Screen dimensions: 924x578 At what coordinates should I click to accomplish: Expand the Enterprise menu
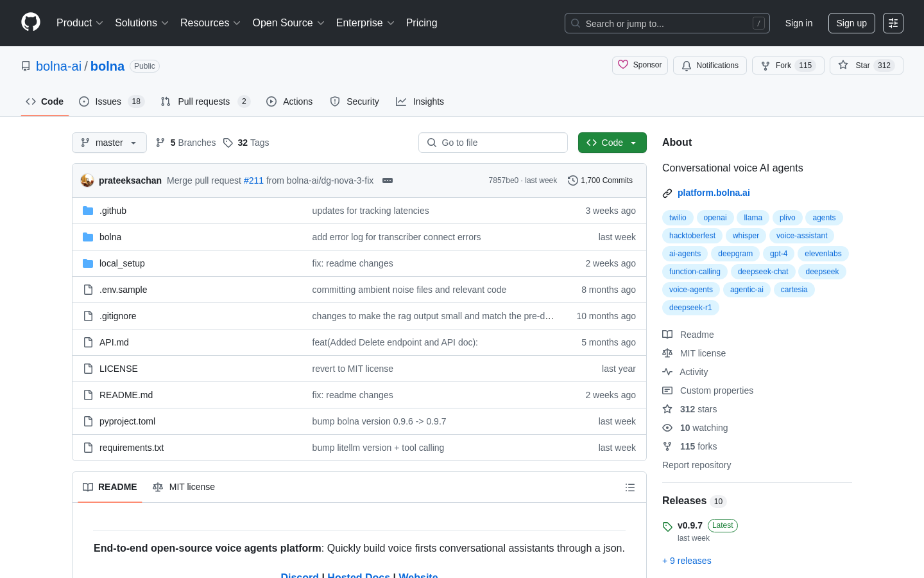tap(365, 23)
